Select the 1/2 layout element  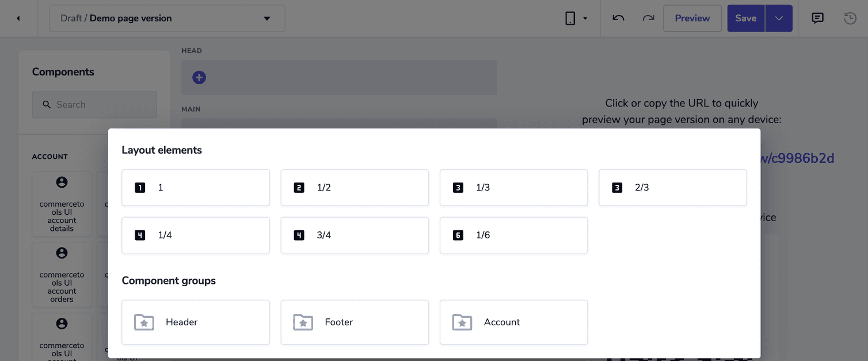[x=355, y=187]
